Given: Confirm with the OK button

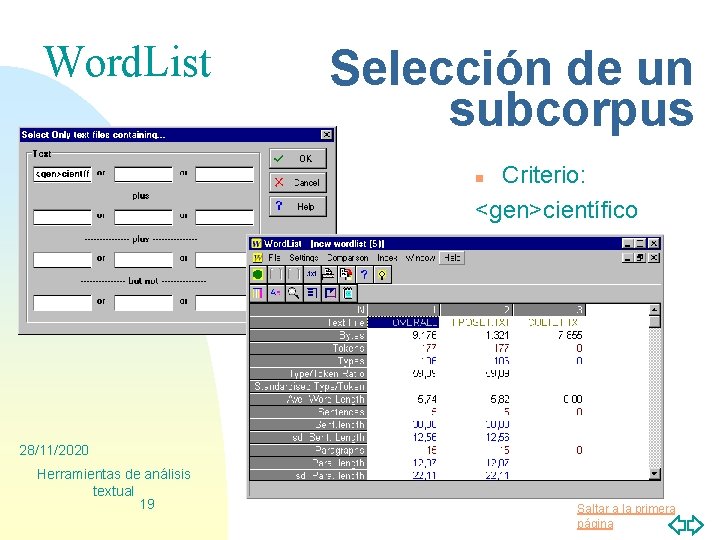Looking at the screenshot, I should tap(298, 158).
